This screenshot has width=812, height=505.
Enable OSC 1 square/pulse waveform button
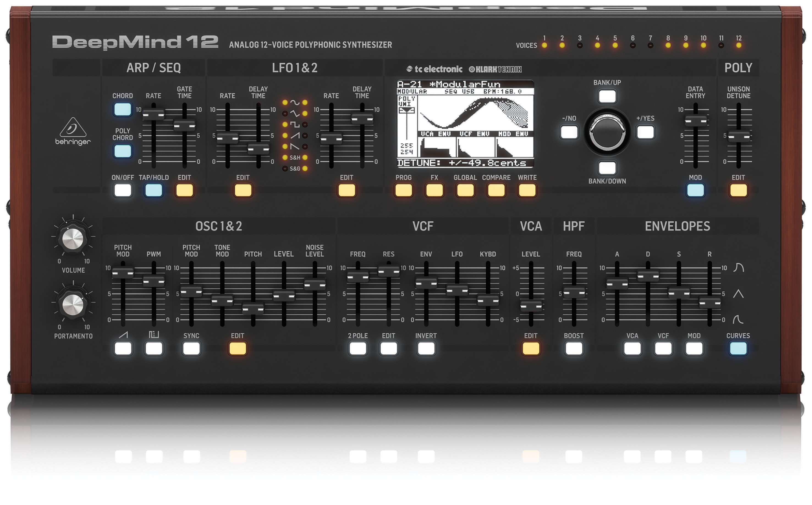(154, 348)
